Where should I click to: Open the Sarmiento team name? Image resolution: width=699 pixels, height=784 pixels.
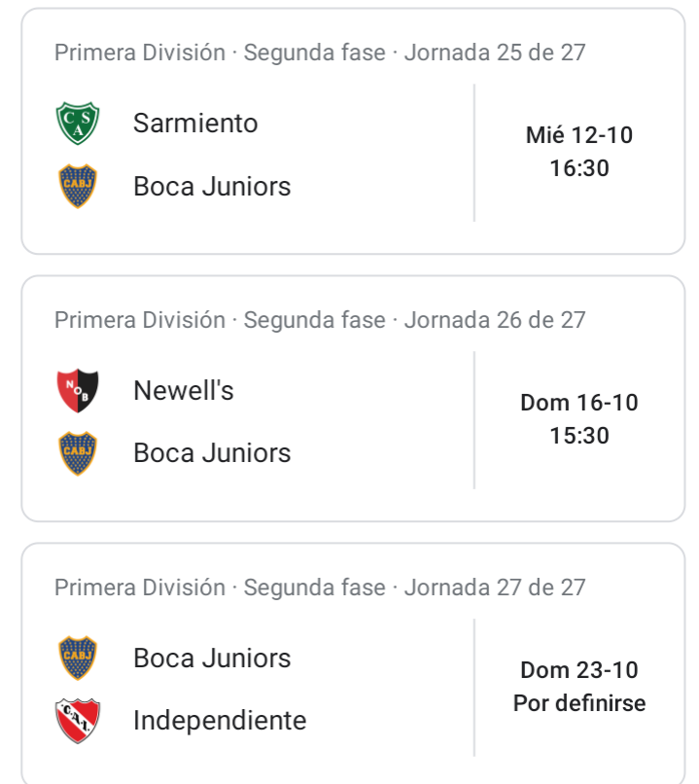coord(195,123)
